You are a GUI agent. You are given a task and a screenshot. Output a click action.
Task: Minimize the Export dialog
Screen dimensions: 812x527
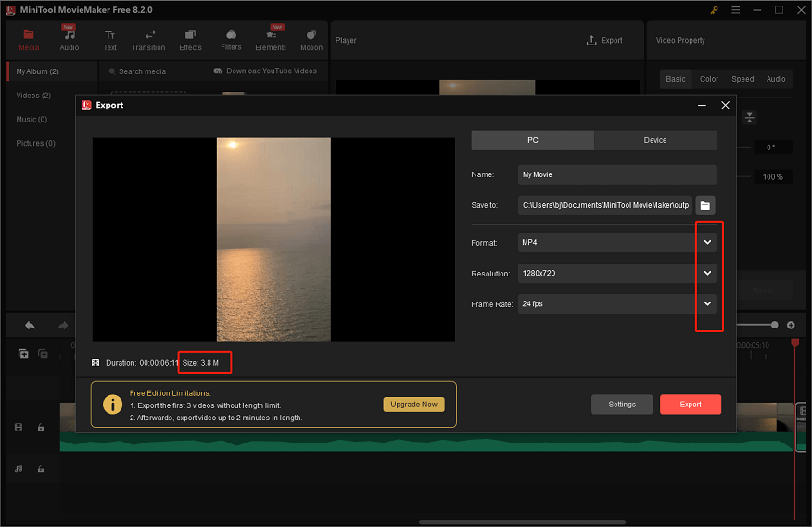[702, 105]
